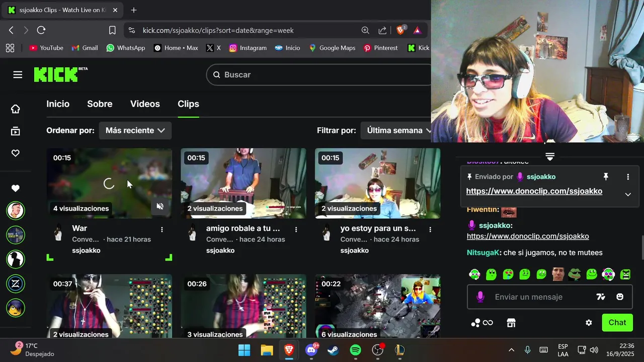Open Spotify from the taskbar
The image size is (644, 362).
tap(355, 350)
